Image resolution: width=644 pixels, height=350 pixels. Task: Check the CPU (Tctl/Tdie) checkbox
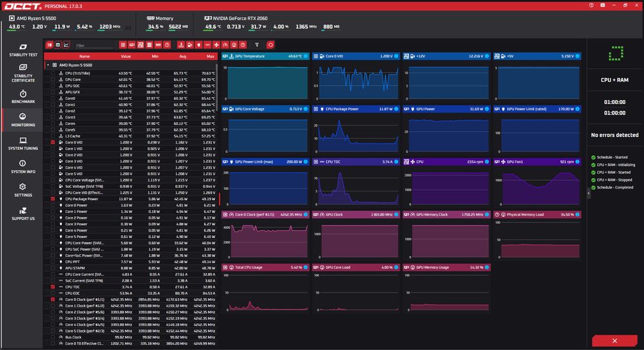[x=53, y=73]
